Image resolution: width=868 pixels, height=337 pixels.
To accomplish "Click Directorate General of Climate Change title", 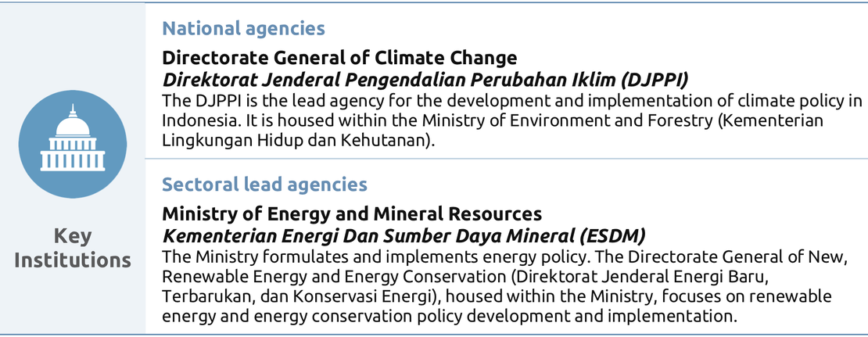I will tap(339, 58).
